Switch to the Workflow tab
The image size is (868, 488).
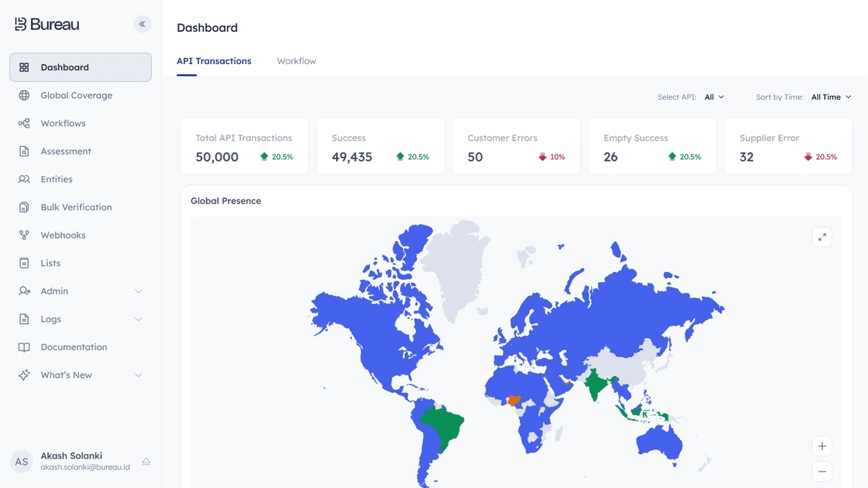tap(297, 61)
